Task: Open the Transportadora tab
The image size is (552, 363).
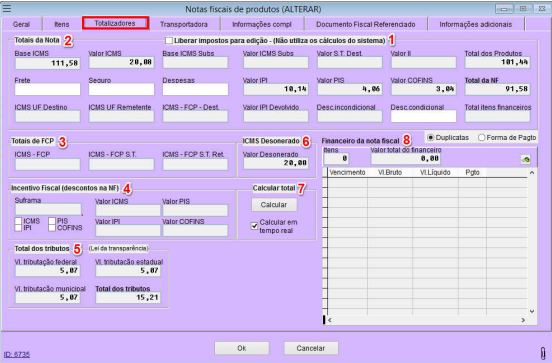Action: (x=184, y=24)
